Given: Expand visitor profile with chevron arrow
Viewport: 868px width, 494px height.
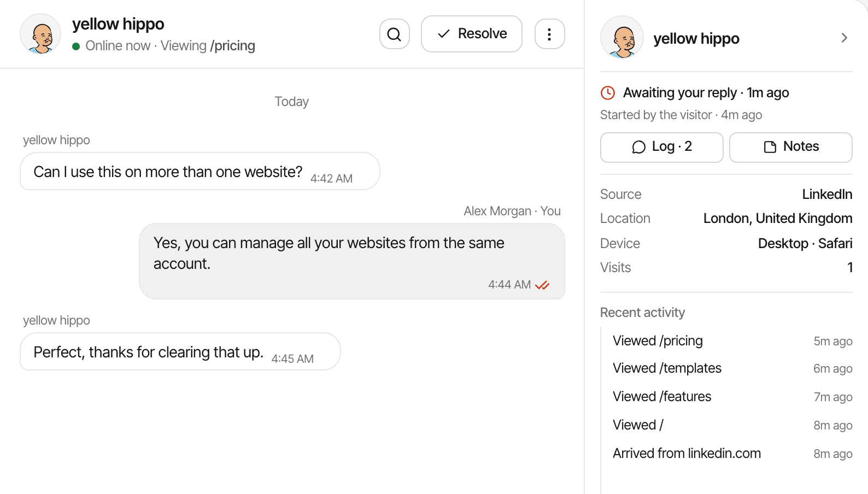Looking at the screenshot, I should coord(844,38).
